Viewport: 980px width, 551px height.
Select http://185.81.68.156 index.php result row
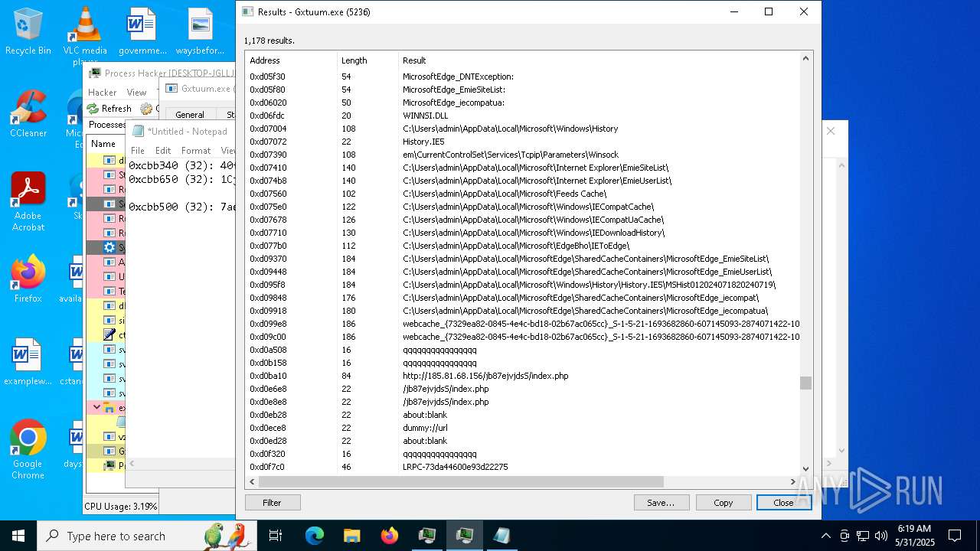(522, 376)
